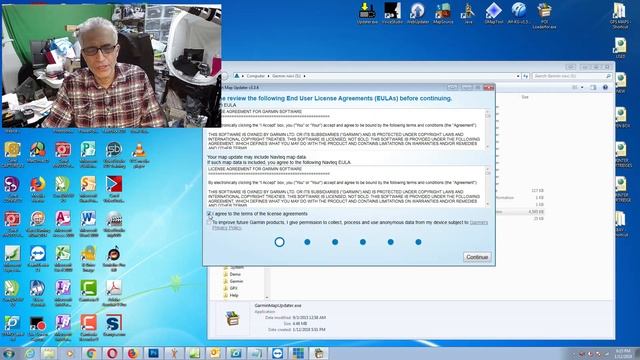Click the Continue button
This screenshot has height=360, width=640.
[x=477, y=257]
